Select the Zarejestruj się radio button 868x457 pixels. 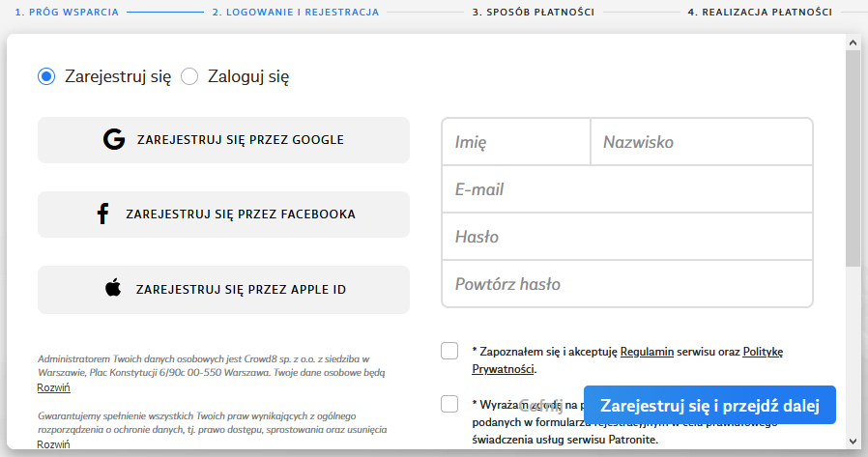(x=46, y=76)
